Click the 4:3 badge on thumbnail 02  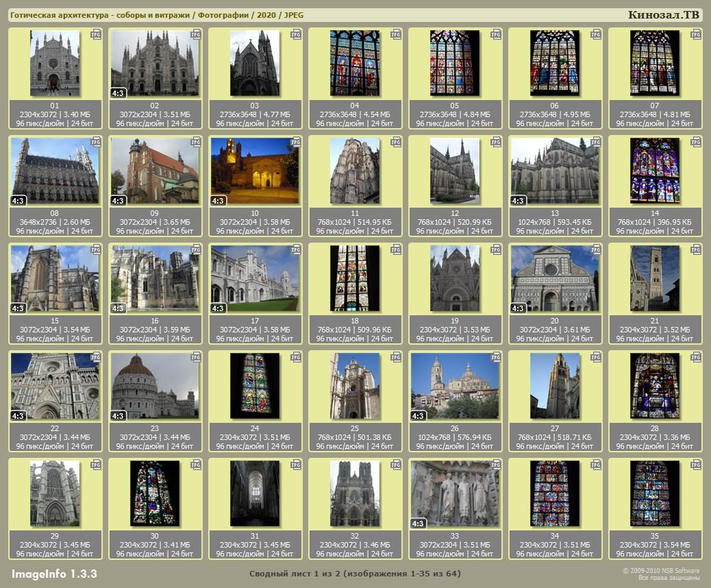coord(118,93)
